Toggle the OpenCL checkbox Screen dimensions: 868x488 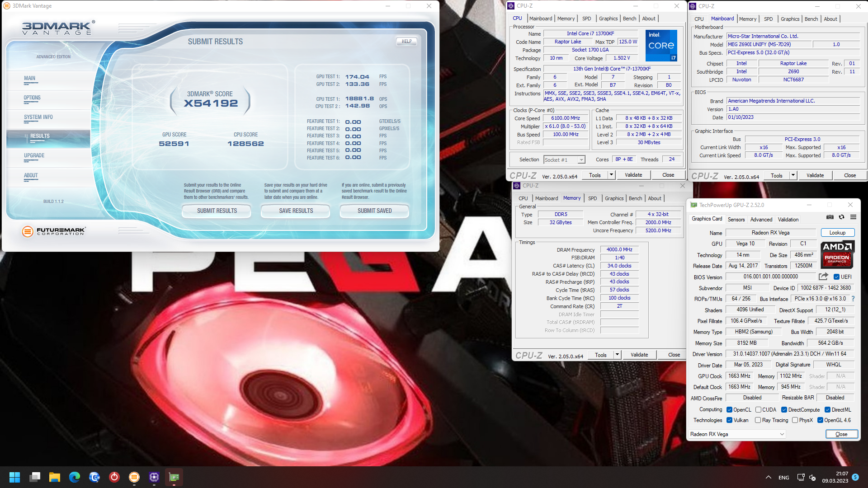click(729, 410)
